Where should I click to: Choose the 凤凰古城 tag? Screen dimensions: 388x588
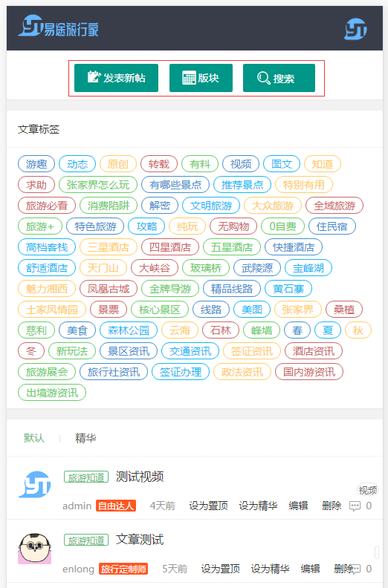tap(109, 289)
